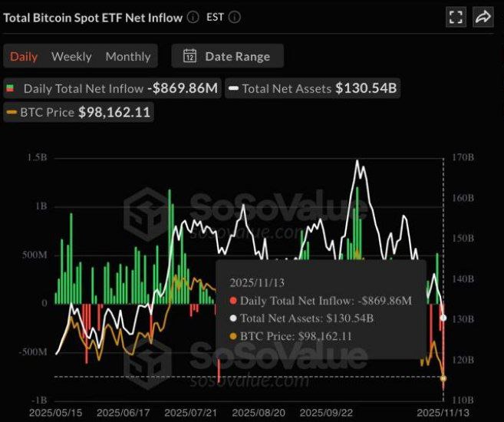Click the fullscreen expand icon
504x422 pixels.
pyautogui.click(x=455, y=17)
